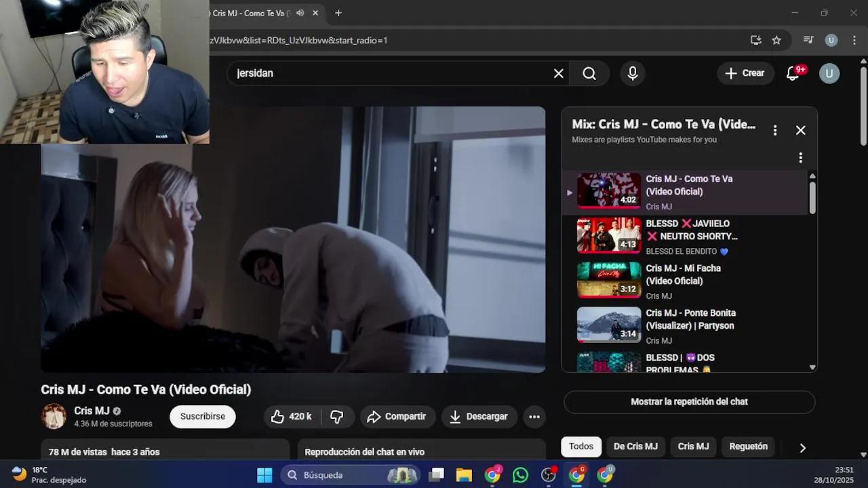Open WhatsApp from the taskbar
The height and width of the screenshot is (488, 868).
[520, 475]
